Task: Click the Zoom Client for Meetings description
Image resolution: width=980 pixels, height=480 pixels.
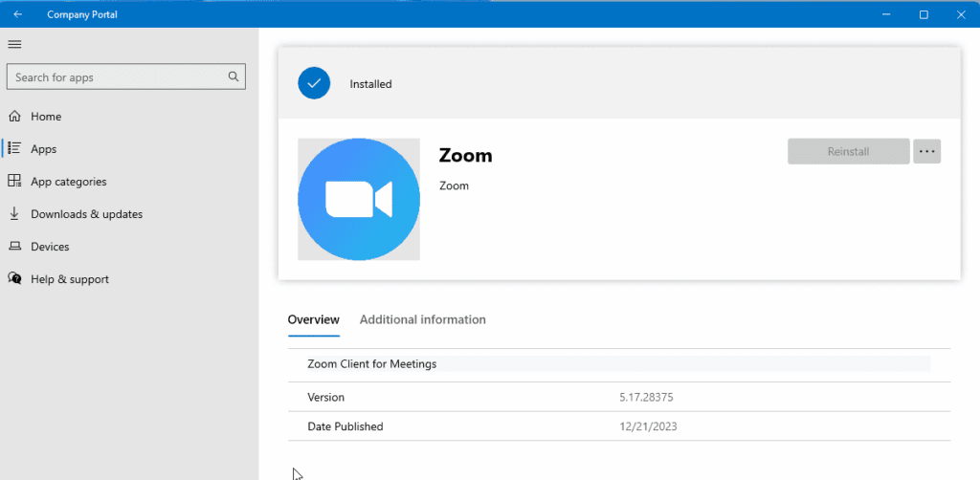Action: click(372, 364)
